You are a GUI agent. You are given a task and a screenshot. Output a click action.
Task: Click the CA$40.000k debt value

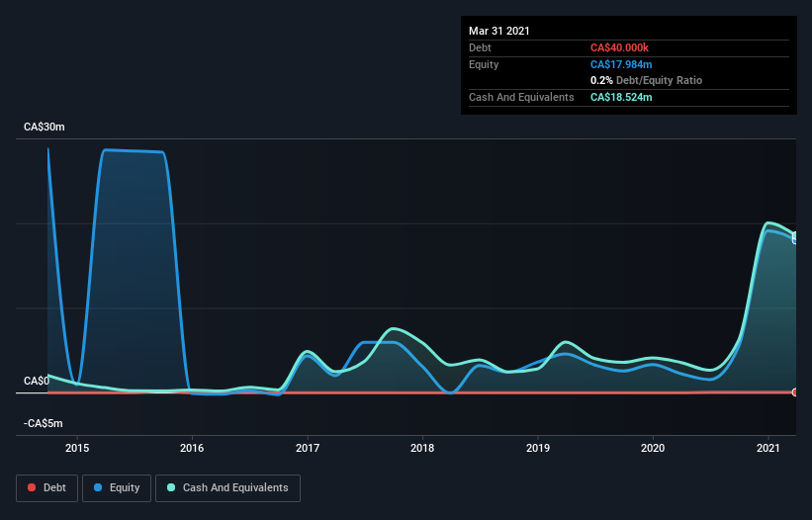pos(619,47)
